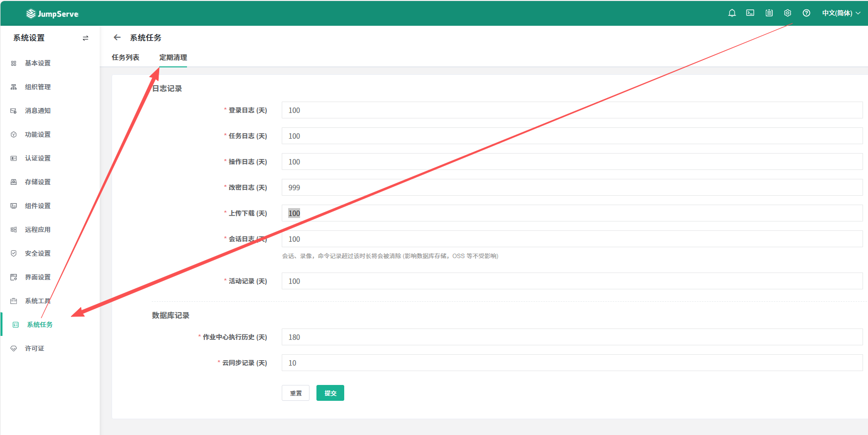The image size is (868, 435).
Task: Click the 重置 reset button
Action: [x=296, y=393]
